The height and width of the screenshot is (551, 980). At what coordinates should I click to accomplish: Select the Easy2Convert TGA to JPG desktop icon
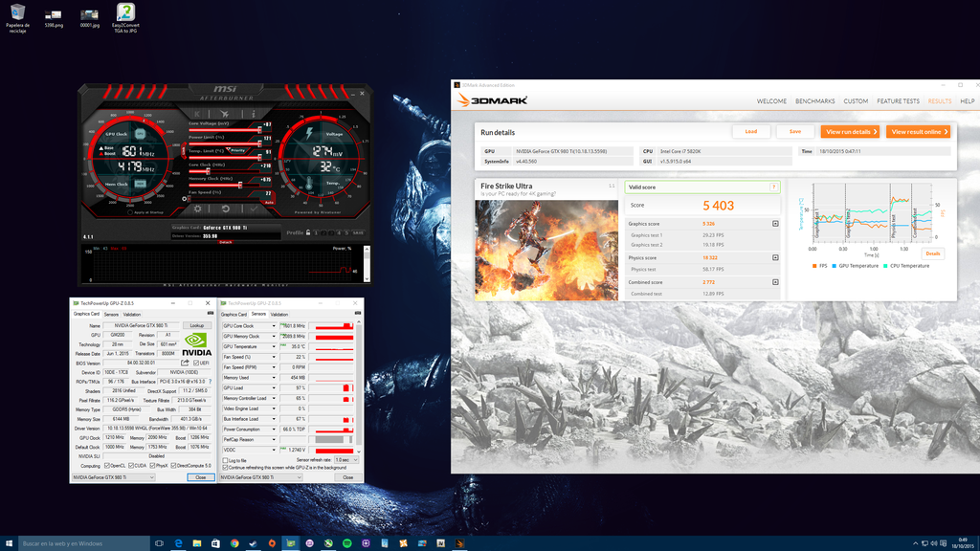click(125, 19)
